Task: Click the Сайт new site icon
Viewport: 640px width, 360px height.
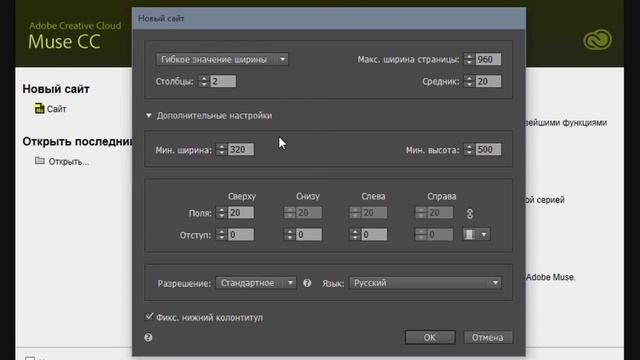Action: coord(39,108)
